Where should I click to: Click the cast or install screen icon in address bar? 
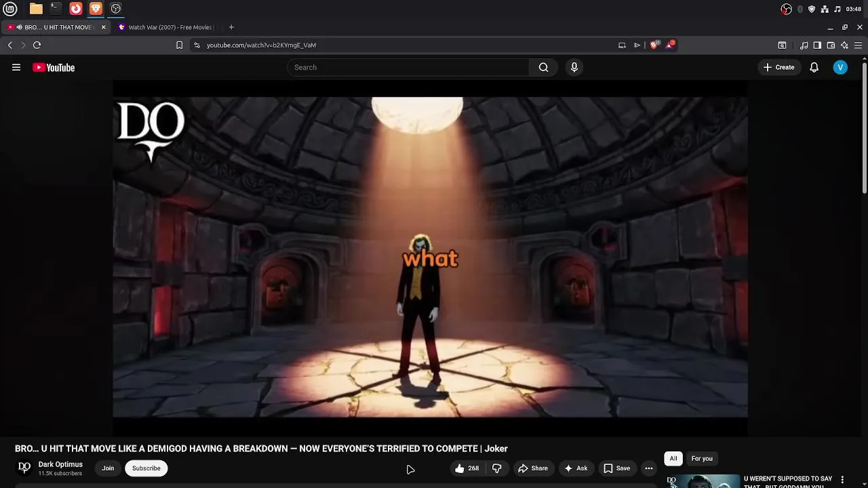click(x=622, y=45)
